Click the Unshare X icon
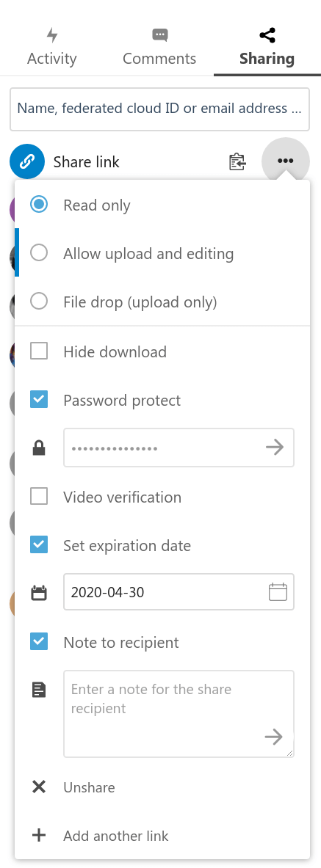This screenshot has width=321, height=868. click(39, 787)
